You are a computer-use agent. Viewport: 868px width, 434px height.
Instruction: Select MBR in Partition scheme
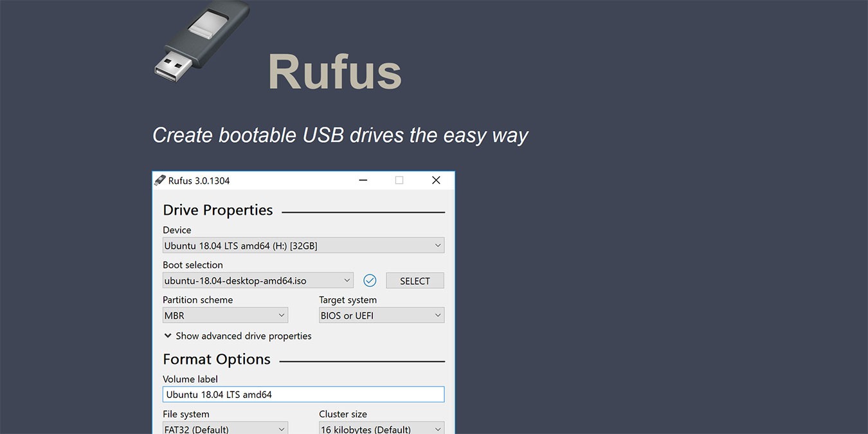click(x=219, y=315)
